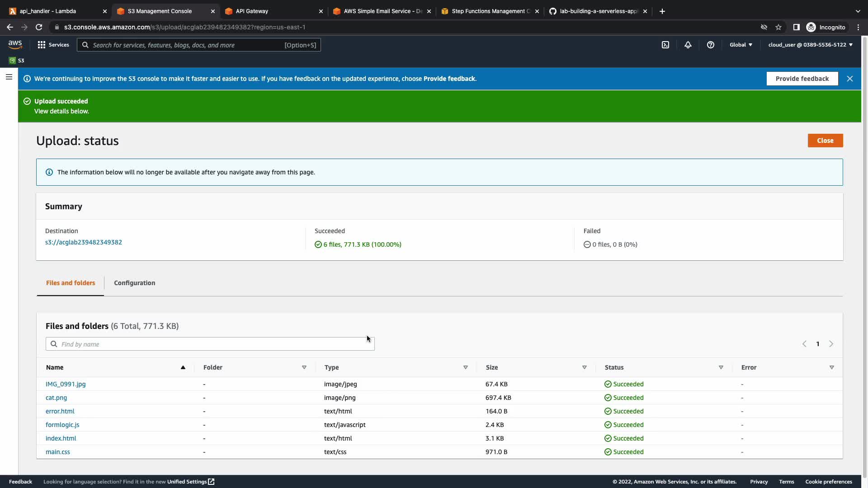This screenshot has height=488, width=868.
Task: Click the Find by name search field
Action: [210, 344]
